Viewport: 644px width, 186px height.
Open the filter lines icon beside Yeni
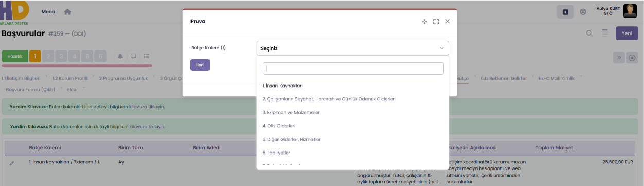click(x=605, y=33)
